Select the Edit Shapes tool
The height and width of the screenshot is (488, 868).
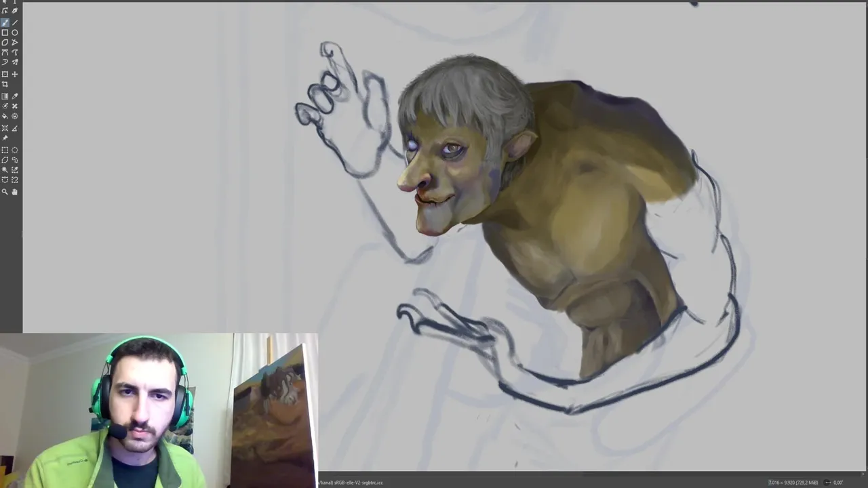[x=5, y=11]
